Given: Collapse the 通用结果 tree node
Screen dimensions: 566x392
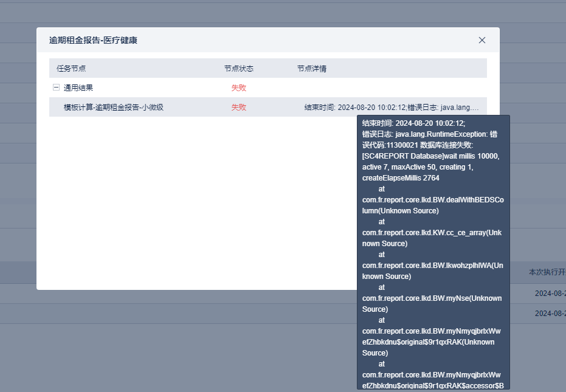Looking at the screenshot, I should point(56,88).
